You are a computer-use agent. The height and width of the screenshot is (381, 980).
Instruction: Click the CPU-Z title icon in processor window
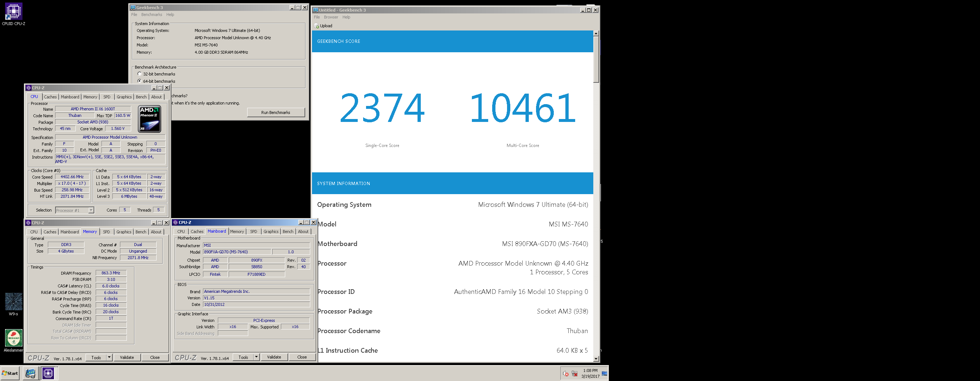(29, 88)
